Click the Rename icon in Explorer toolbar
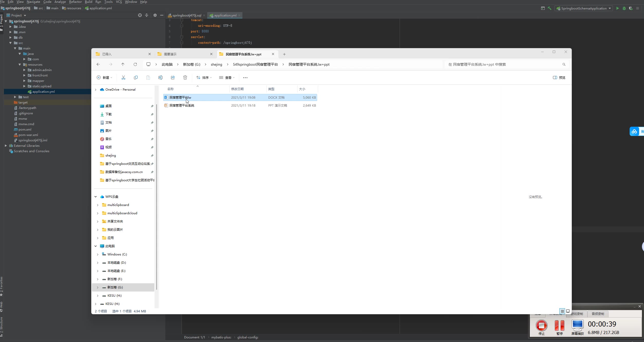Viewport: 644px width, 342px height. tap(160, 78)
